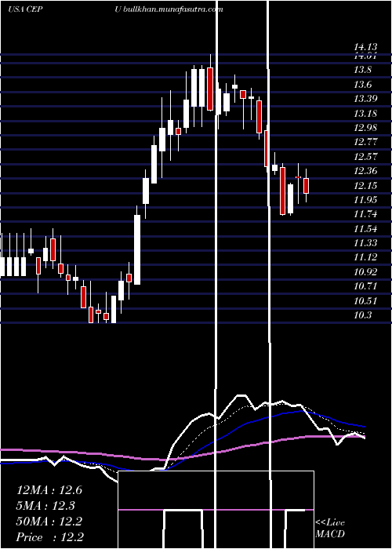The image size is (392, 549).
Task: Click the 10.71 price axis label
Action: (x=365, y=286)
